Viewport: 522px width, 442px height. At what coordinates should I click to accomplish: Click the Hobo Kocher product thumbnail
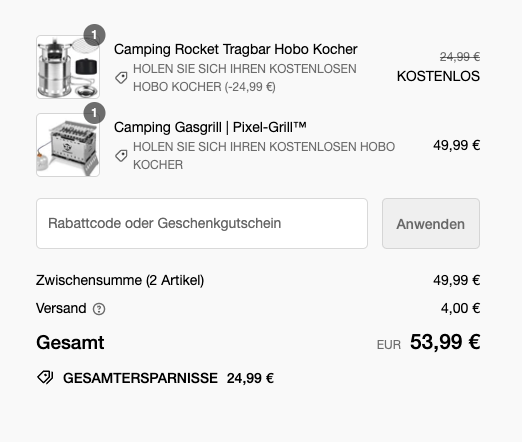[x=68, y=67]
